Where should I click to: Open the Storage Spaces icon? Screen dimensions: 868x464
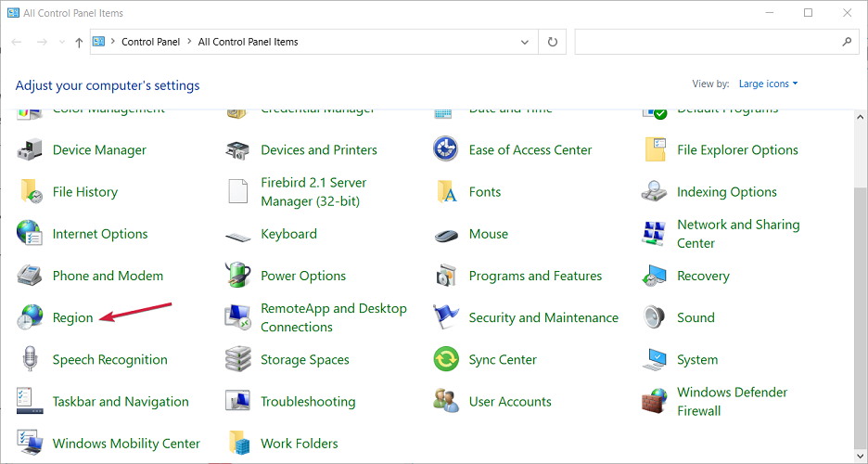click(x=238, y=359)
